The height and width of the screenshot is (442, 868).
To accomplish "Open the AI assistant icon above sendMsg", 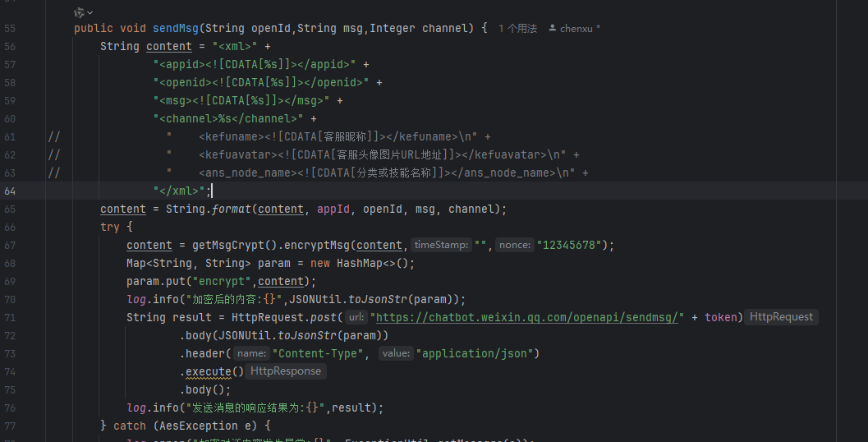I will coord(79,12).
